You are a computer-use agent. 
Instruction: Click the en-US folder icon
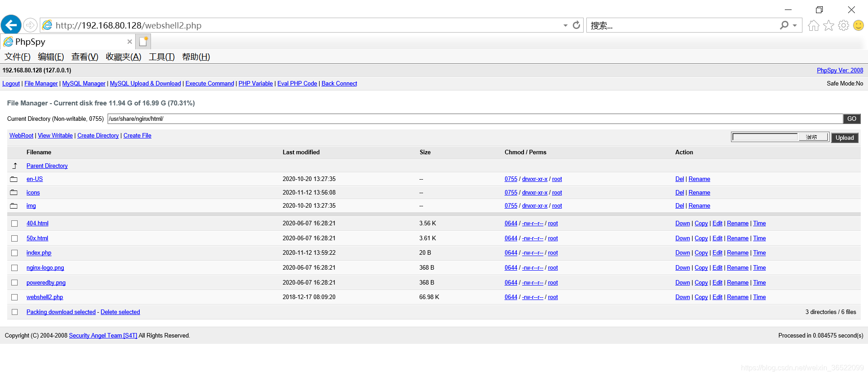tap(14, 179)
